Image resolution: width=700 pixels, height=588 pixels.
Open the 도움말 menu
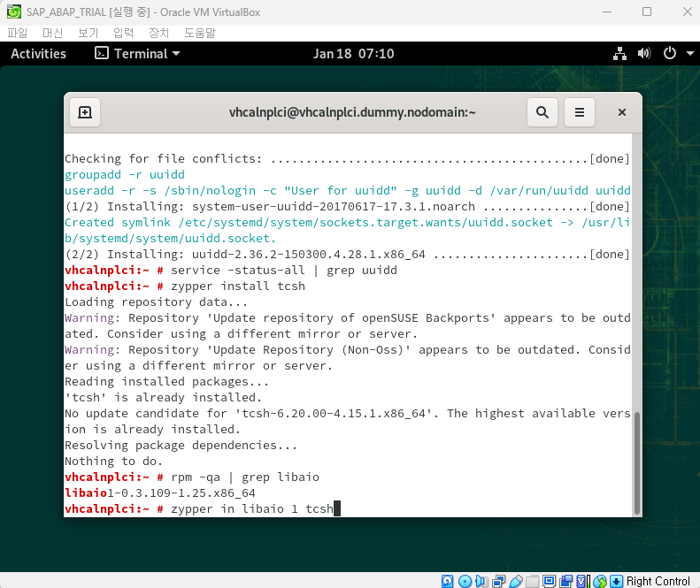[x=200, y=33]
